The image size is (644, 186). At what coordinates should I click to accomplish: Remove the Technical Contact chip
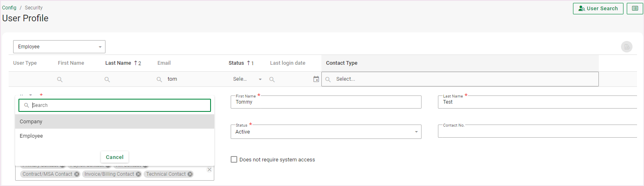click(x=190, y=174)
